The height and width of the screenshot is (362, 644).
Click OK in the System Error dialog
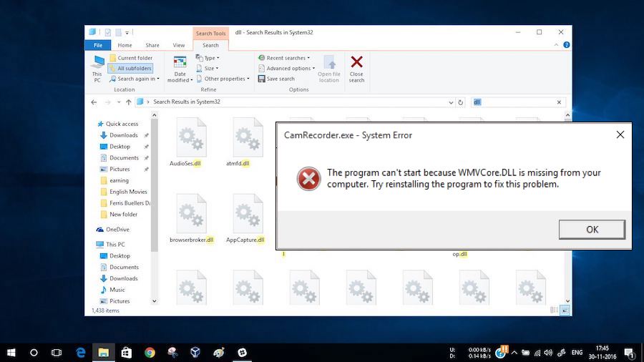click(592, 230)
